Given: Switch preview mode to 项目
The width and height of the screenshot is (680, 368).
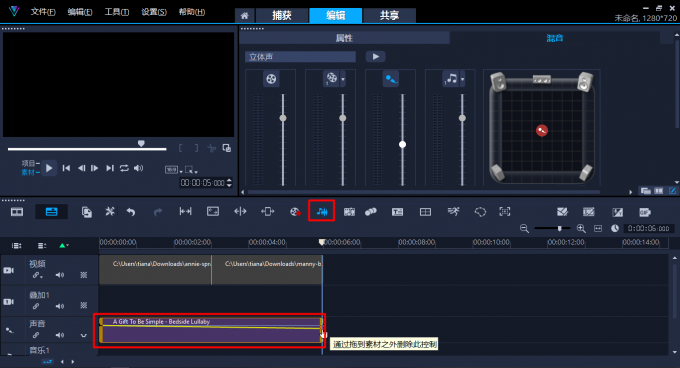Looking at the screenshot, I should click(x=30, y=163).
